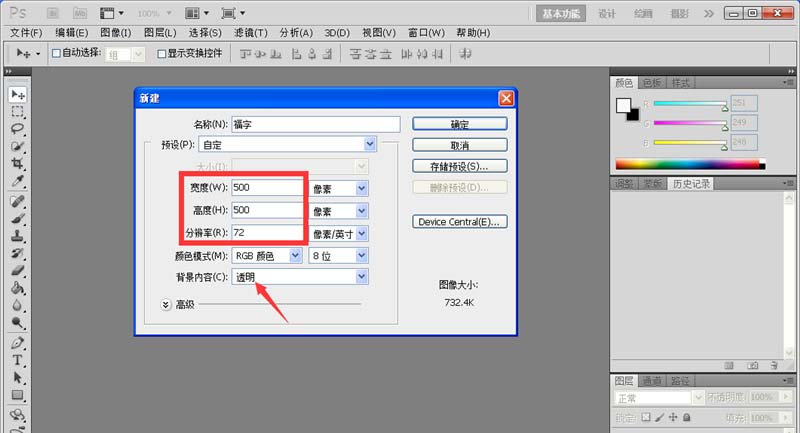Open the Filter menu
The height and width of the screenshot is (433, 800).
click(x=251, y=33)
